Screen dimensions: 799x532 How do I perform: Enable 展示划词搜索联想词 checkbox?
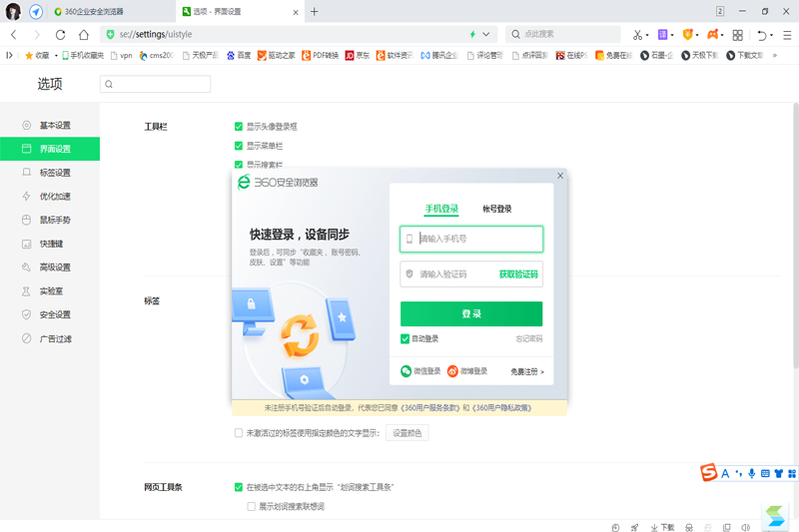(x=252, y=506)
